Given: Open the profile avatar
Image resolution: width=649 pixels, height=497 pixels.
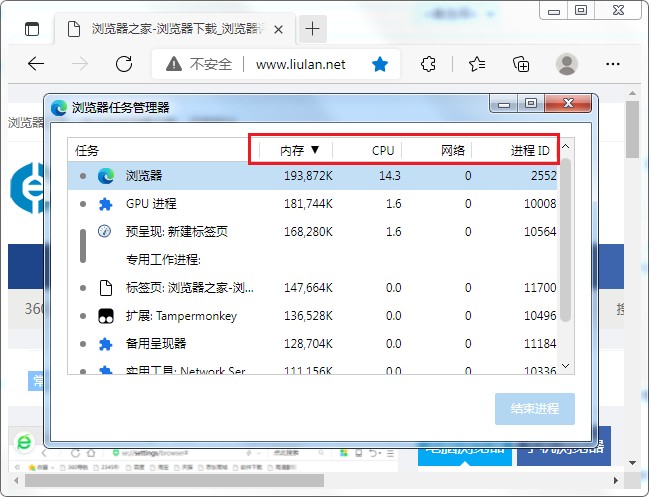Looking at the screenshot, I should (567, 64).
